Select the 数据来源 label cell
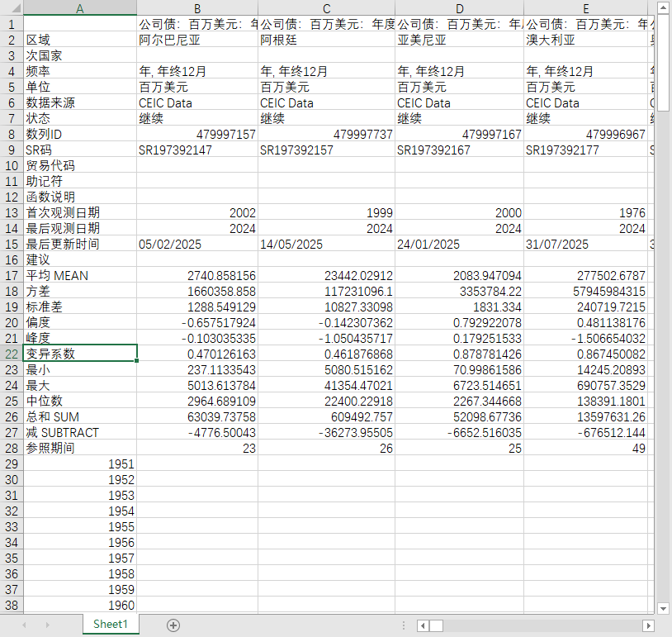Image resolution: width=672 pixels, height=637 pixels. tap(80, 103)
